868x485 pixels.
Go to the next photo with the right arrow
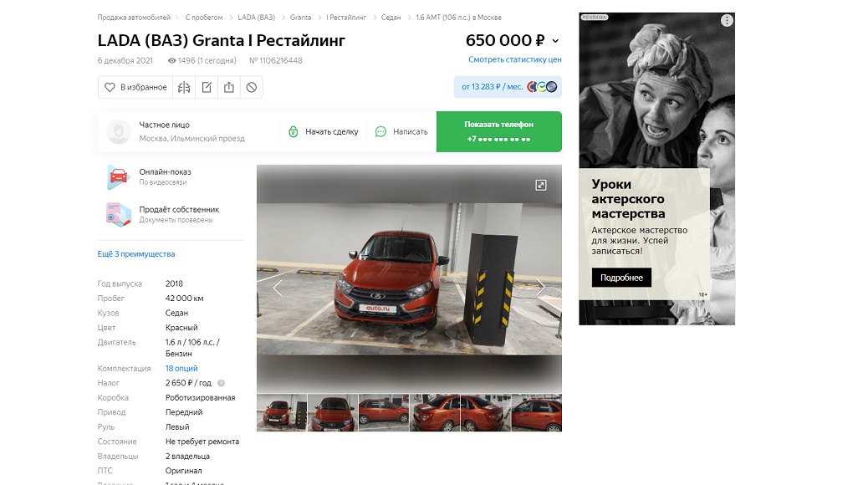click(x=541, y=288)
